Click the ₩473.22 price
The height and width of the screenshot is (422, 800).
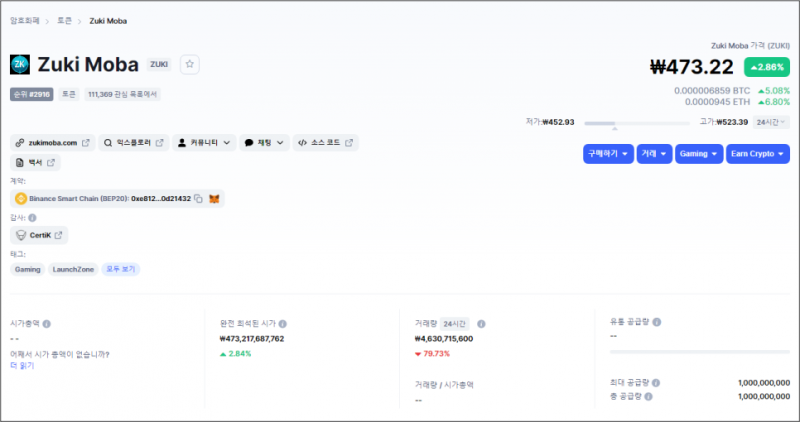pyautogui.click(x=692, y=67)
